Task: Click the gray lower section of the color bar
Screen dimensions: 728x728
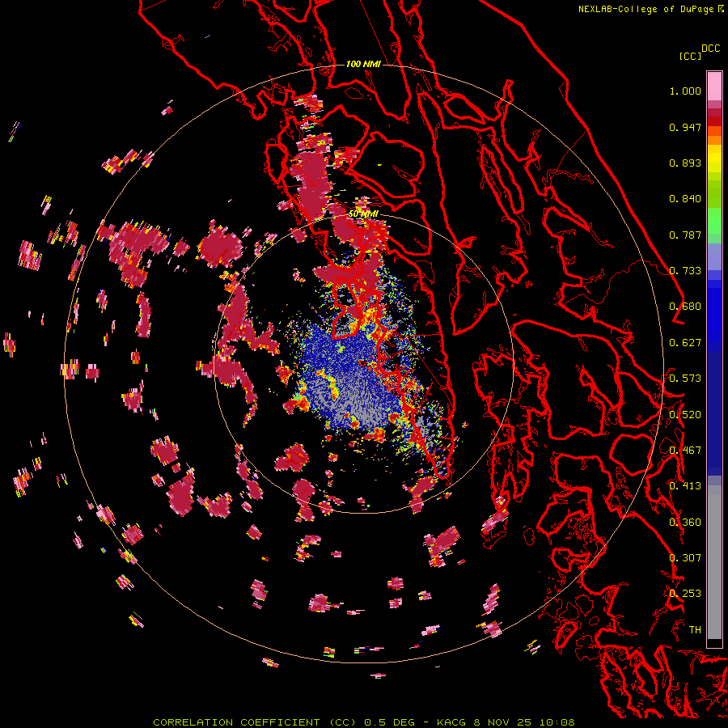Action: pyautogui.click(x=714, y=562)
